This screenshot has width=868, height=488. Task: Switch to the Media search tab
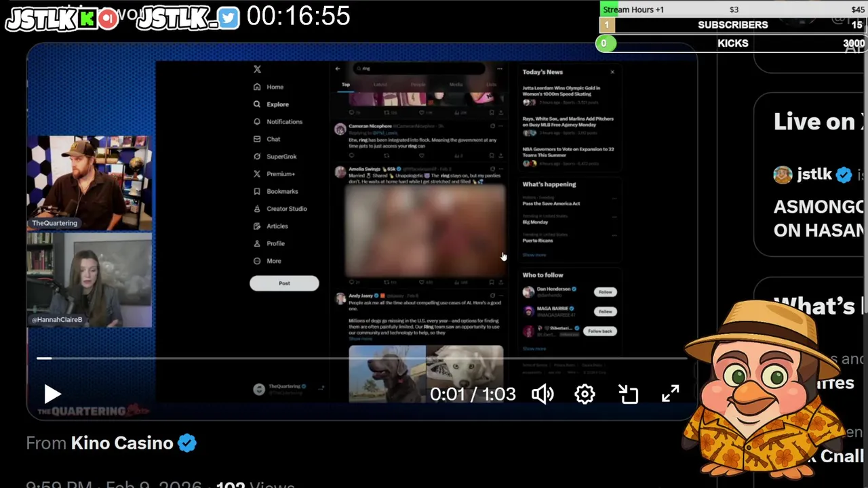(456, 85)
